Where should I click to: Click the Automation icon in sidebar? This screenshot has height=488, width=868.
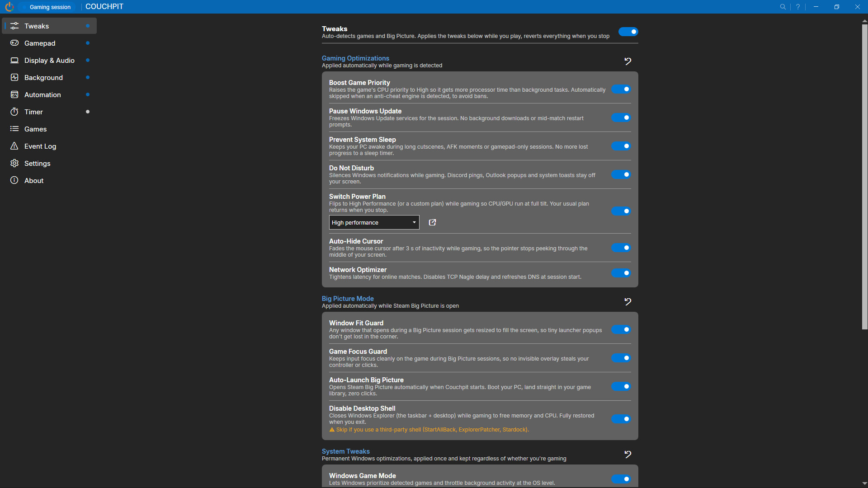(x=14, y=94)
